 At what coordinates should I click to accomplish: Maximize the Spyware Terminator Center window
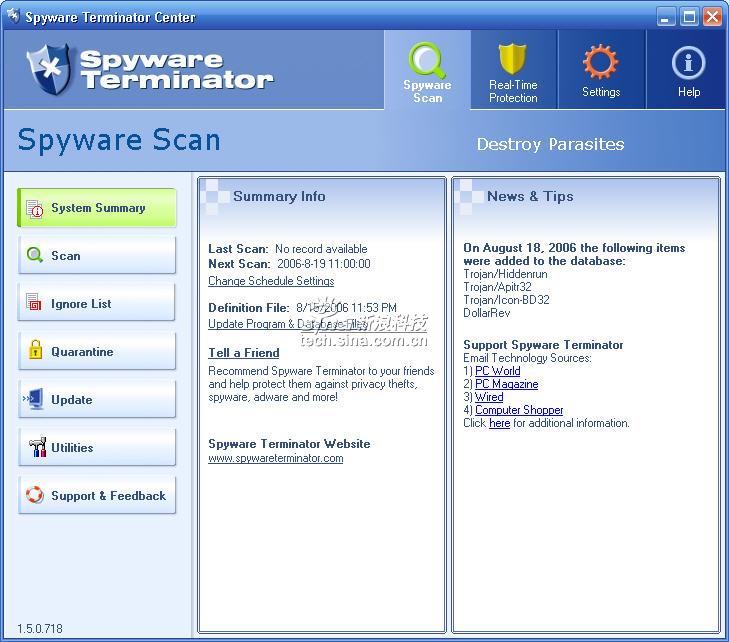689,17
